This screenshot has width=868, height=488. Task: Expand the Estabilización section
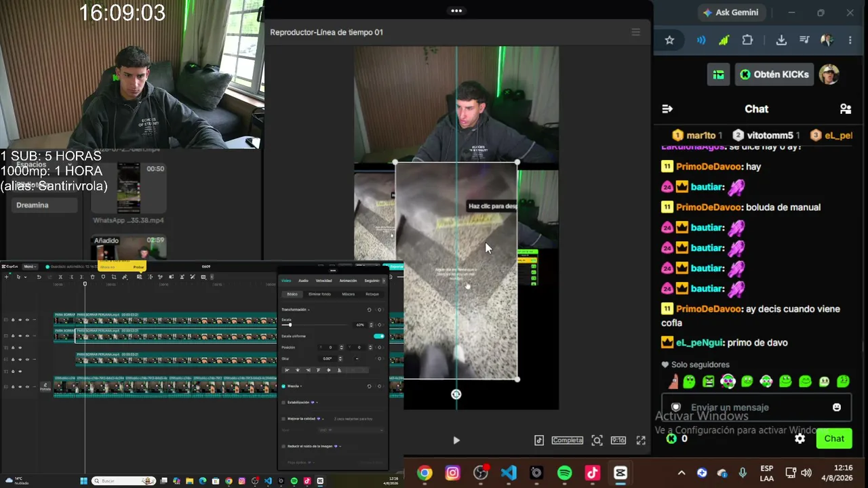pyautogui.click(x=317, y=403)
